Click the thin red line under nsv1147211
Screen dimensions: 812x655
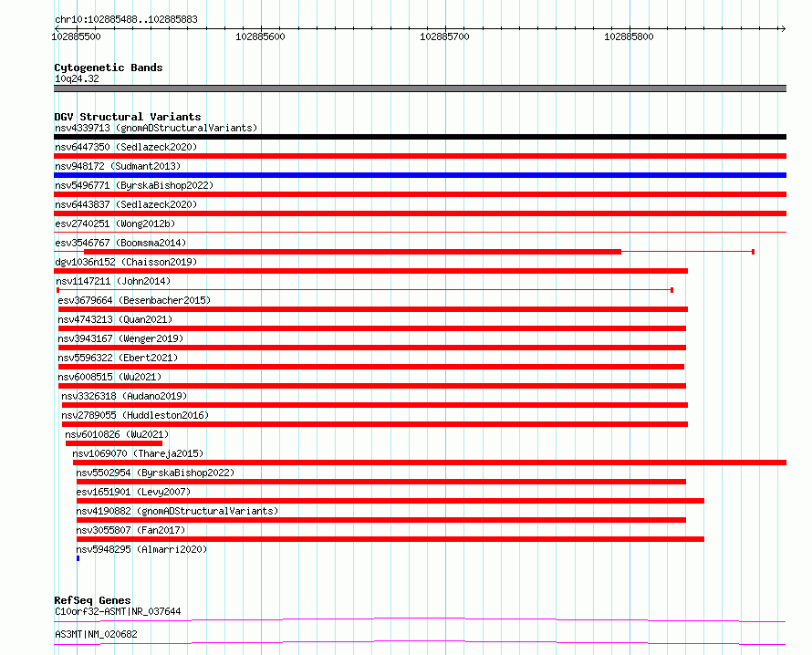point(365,290)
